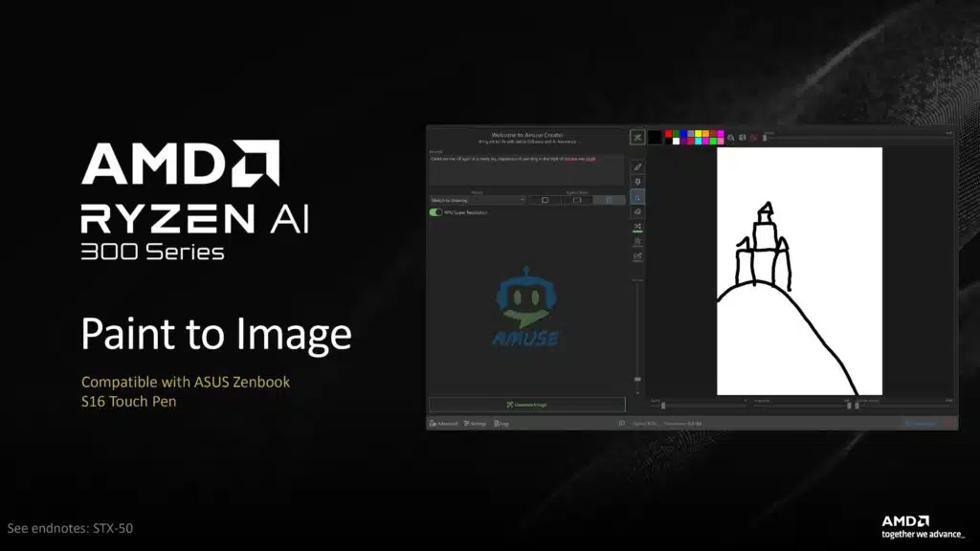The width and height of the screenshot is (980, 551).
Task: Click the blue link in status bar
Action: point(920,424)
